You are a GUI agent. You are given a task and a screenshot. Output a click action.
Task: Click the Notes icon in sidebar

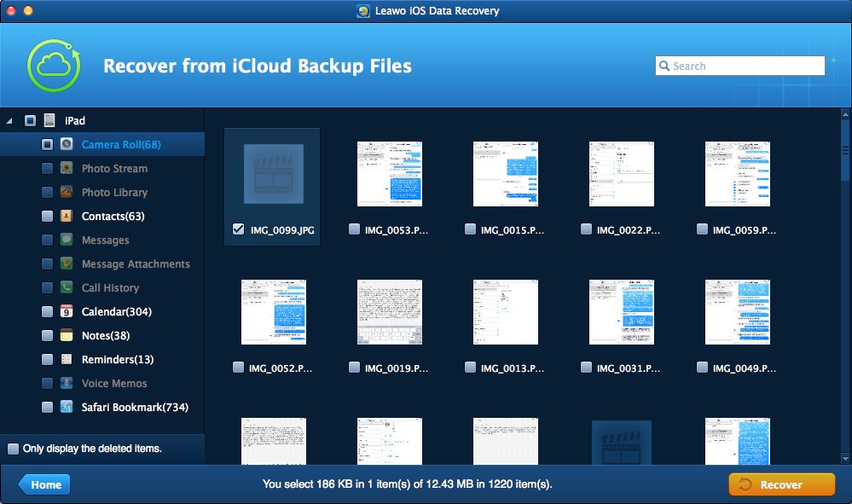67,336
